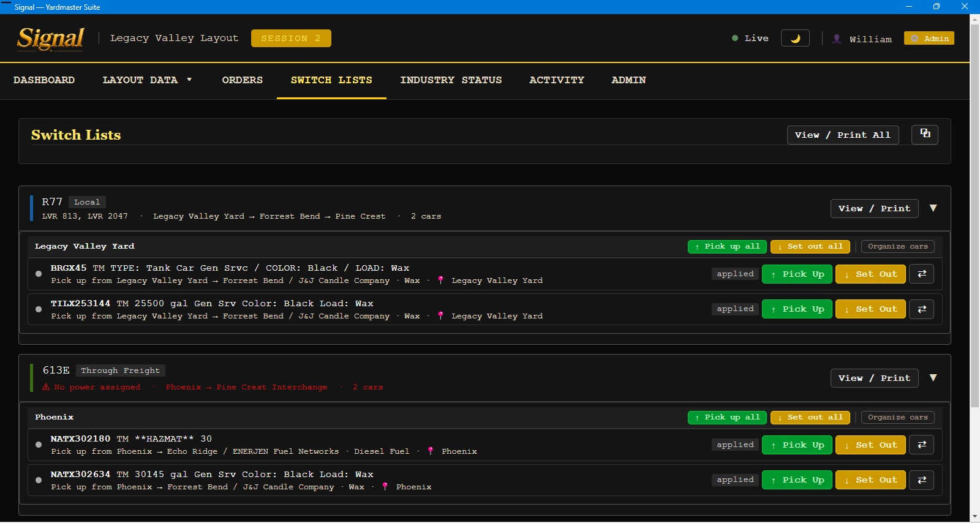Open the Layout Data dropdown menu
The image size is (980, 523).
point(147,80)
